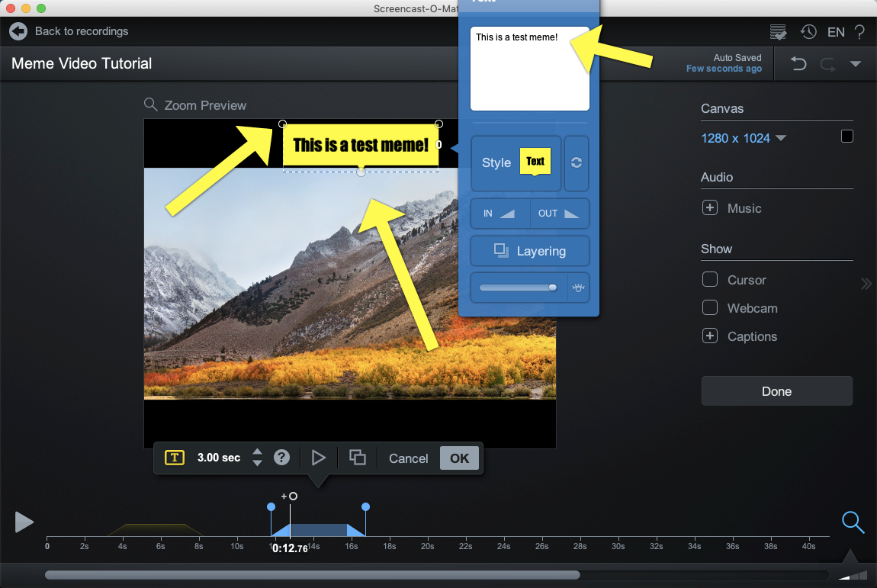
Task: Adjust the text opacity slider
Action: point(518,288)
